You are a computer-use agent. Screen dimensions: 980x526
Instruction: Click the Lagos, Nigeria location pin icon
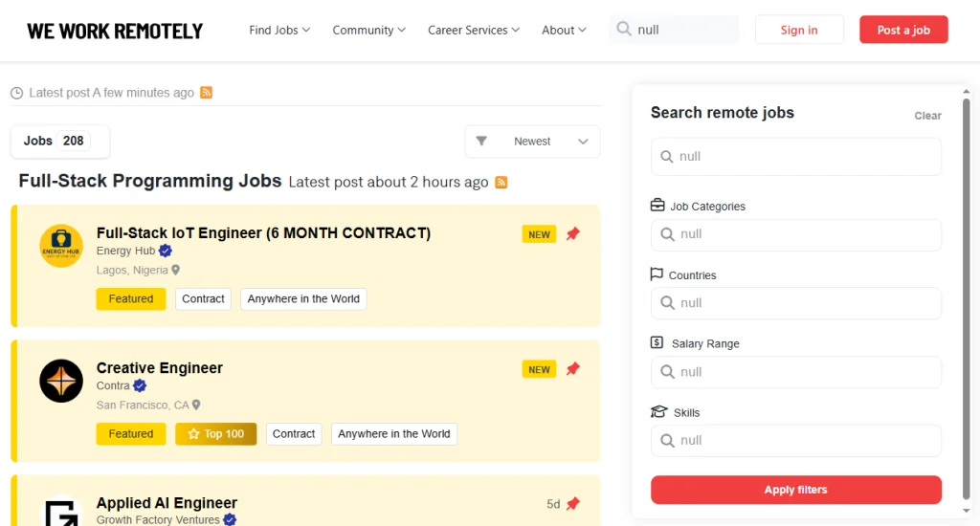click(x=176, y=270)
